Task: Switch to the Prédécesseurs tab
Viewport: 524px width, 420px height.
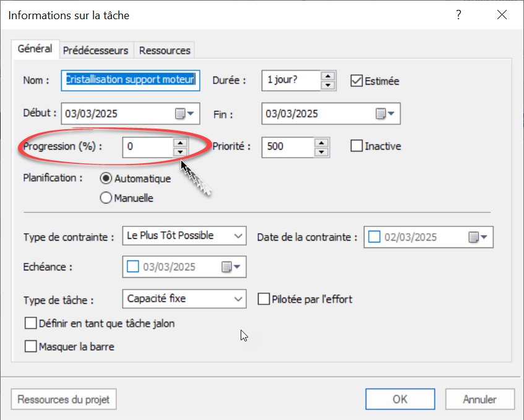Action: tap(97, 50)
